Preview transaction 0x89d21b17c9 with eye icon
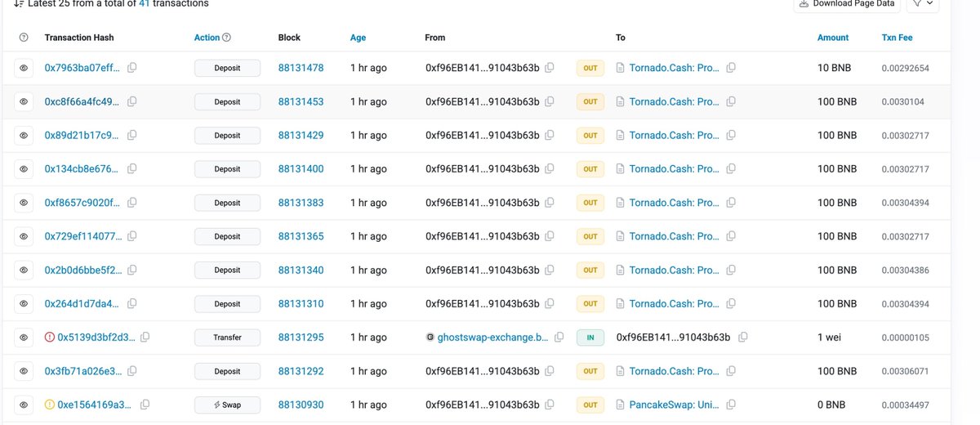 24,136
